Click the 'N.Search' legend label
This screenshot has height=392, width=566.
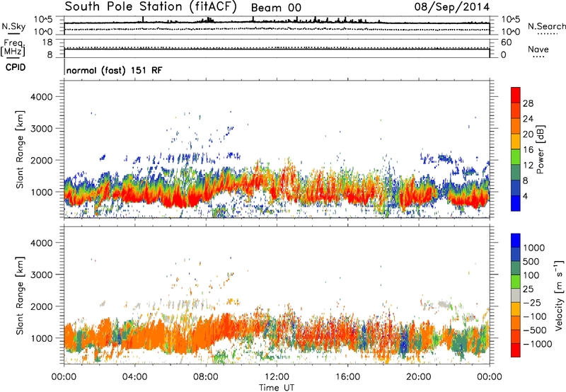pos(547,26)
